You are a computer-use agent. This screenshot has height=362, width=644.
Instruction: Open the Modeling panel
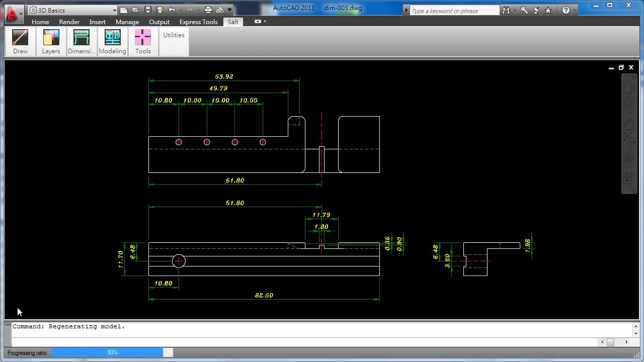[x=112, y=42]
